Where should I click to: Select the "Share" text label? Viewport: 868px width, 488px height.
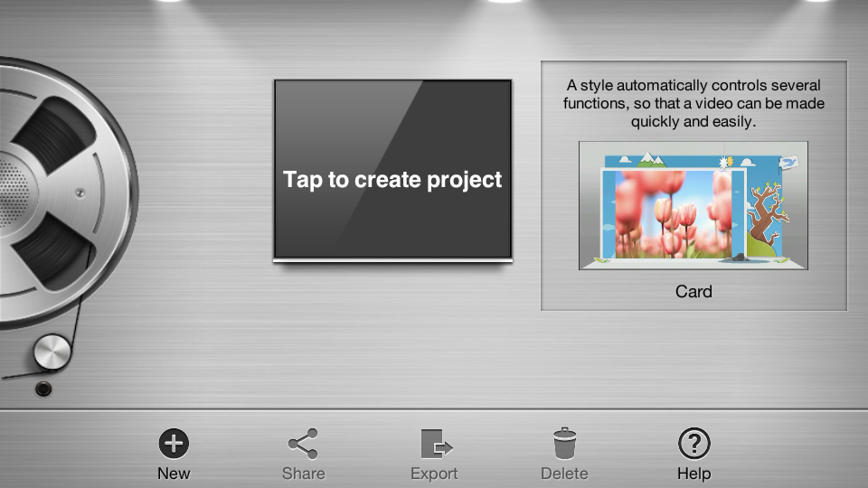coord(303,474)
